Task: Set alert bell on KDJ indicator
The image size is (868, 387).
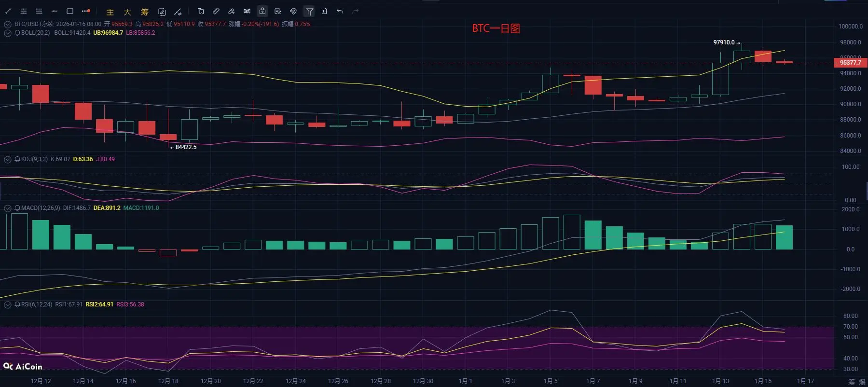Action: click(x=17, y=159)
